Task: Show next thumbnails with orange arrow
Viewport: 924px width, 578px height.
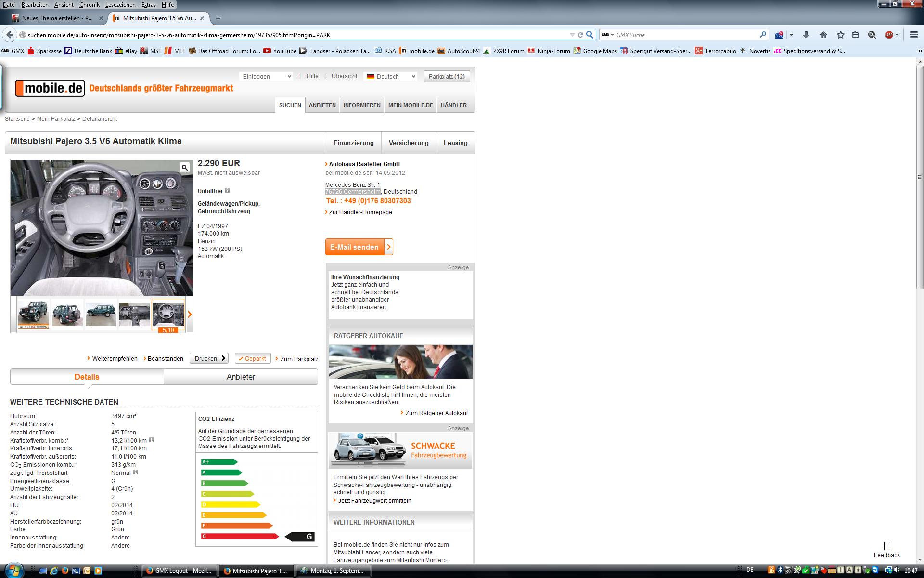Action: [190, 315]
